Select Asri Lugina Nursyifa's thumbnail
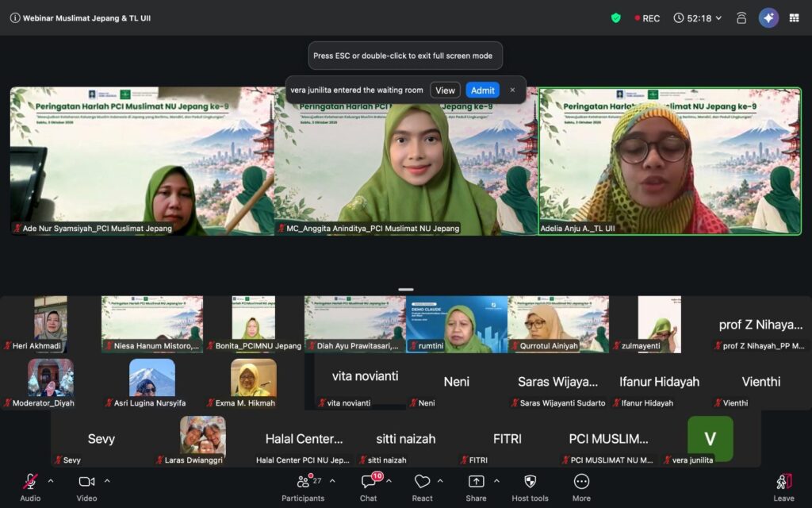812x508 pixels. tap(151, 382)
